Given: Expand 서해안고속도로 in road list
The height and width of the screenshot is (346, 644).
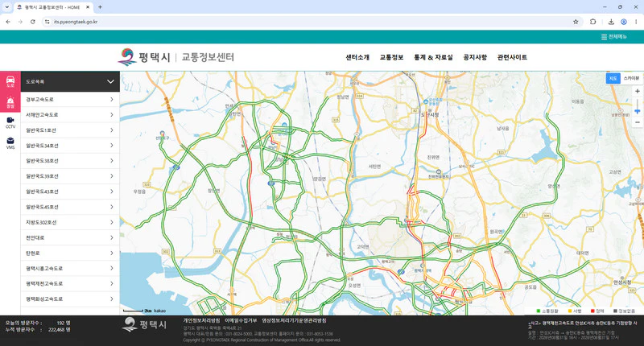Looking at the screenshot, I should click(70, 115).
